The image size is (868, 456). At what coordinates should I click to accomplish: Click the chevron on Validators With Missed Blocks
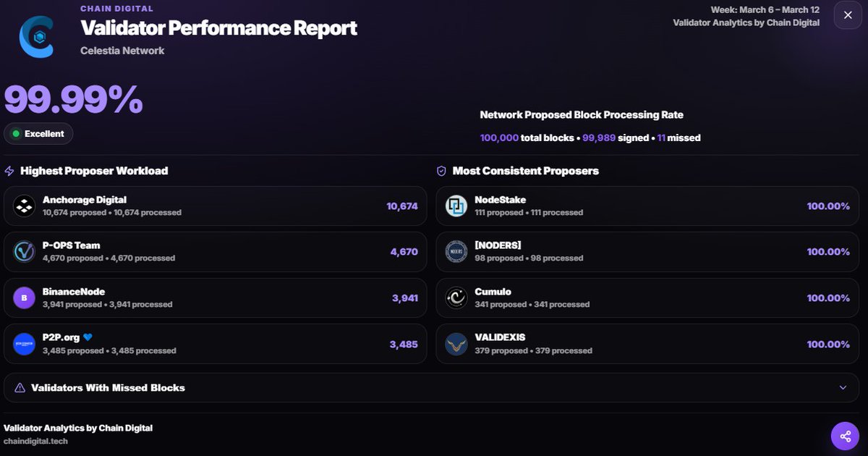[843, 388]
